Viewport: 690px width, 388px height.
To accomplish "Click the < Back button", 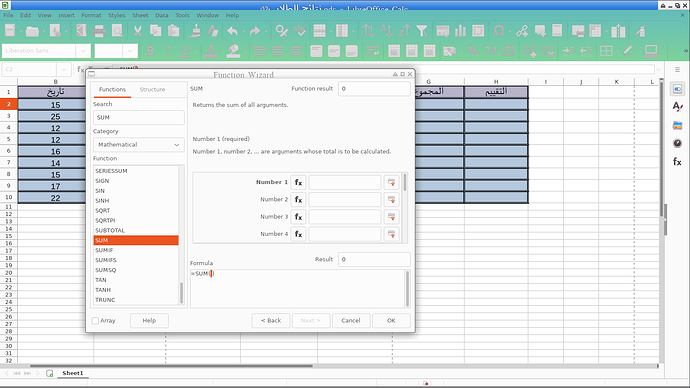I will 271,321.
